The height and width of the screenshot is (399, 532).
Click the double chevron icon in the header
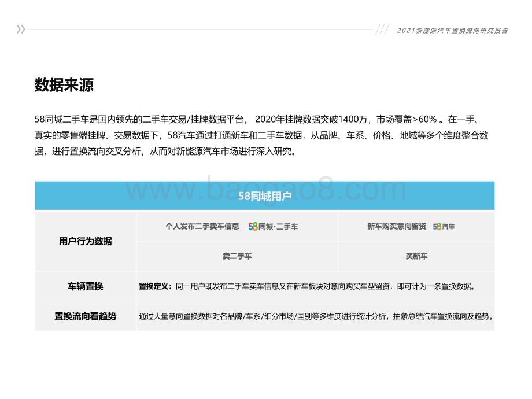pyautogui.click(x=21, y=29)
